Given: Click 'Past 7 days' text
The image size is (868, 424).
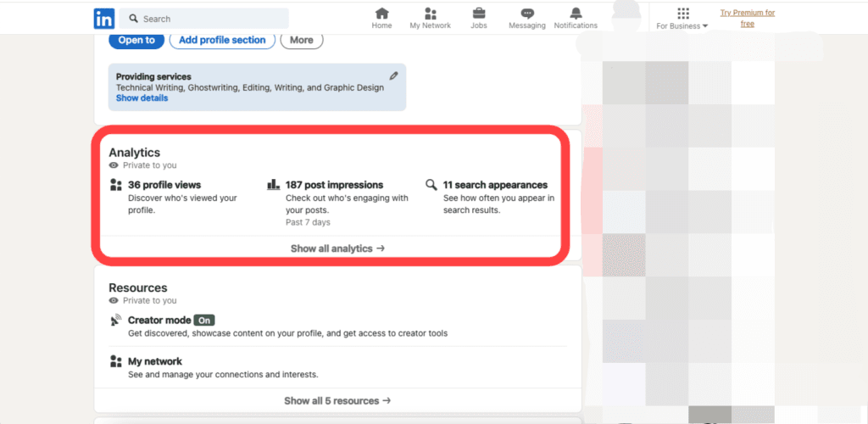Looking at the screenshot, I should point(308,222).
